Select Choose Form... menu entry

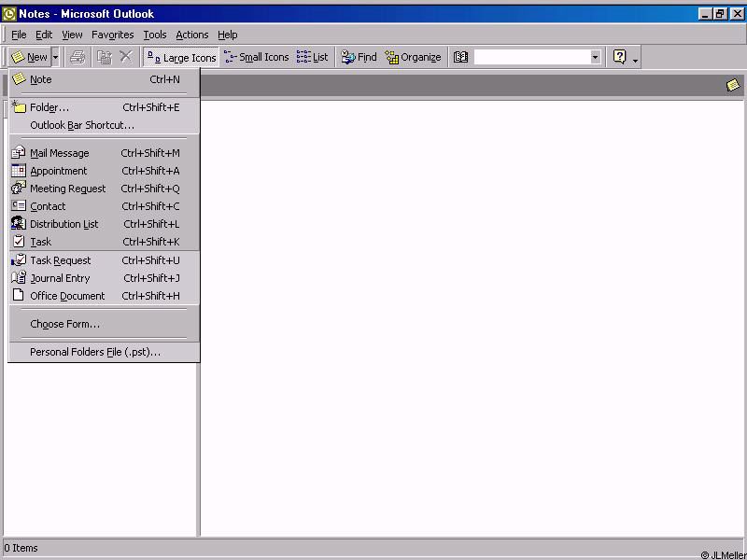(64, 324)
